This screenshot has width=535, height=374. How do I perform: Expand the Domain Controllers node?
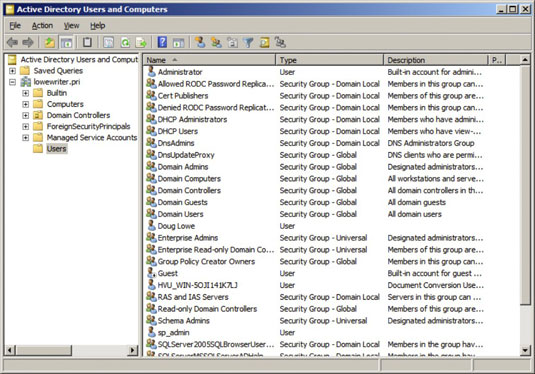(x=26, y=115)
